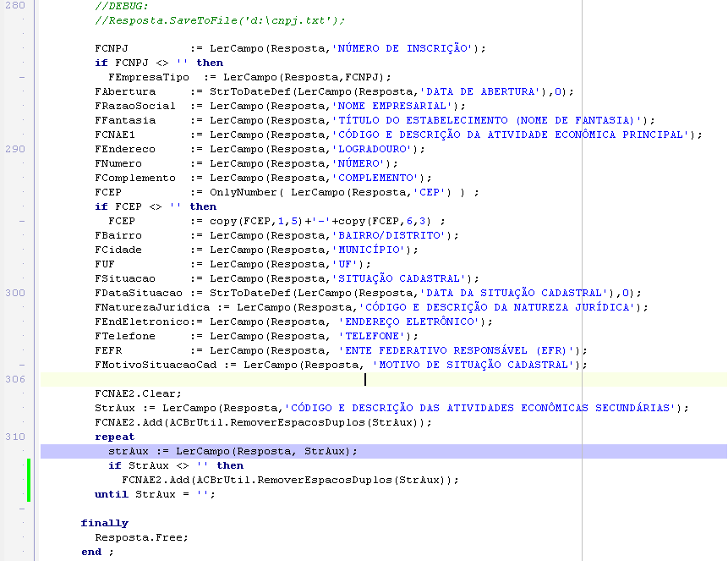Screen dimensions: 728x561
Task: Click the 'if FCNPJ <>' condition line
Action: 159,63
